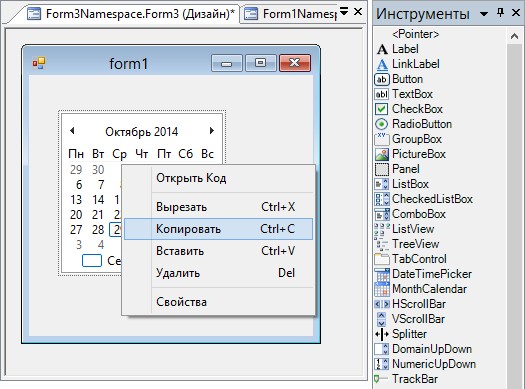Select the VScrollBar control icon
Screen dimensions: 525x389
tap(381, 319)
